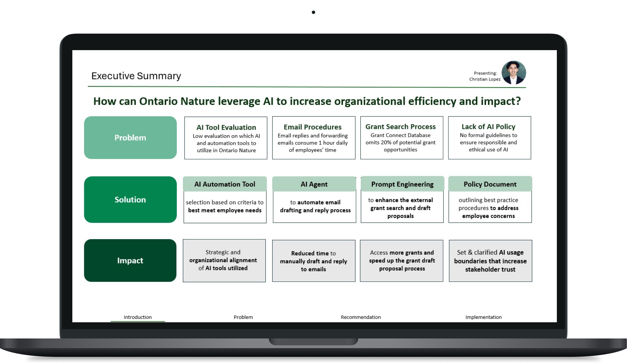Screen dimensions: 627x364
Task: Click the Policy Document header
Action: 490,184
